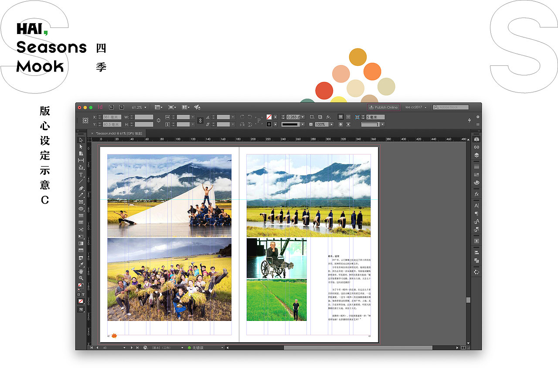Screen dimensions: 558x392
Task: Toggle constrain proportions for width and height
Action: (x=158, y=120)
